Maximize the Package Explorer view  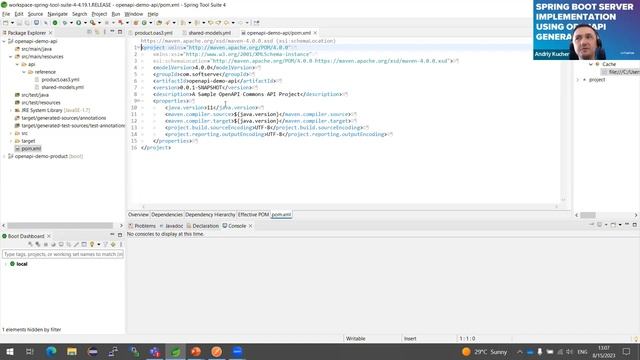pos(120,32)
